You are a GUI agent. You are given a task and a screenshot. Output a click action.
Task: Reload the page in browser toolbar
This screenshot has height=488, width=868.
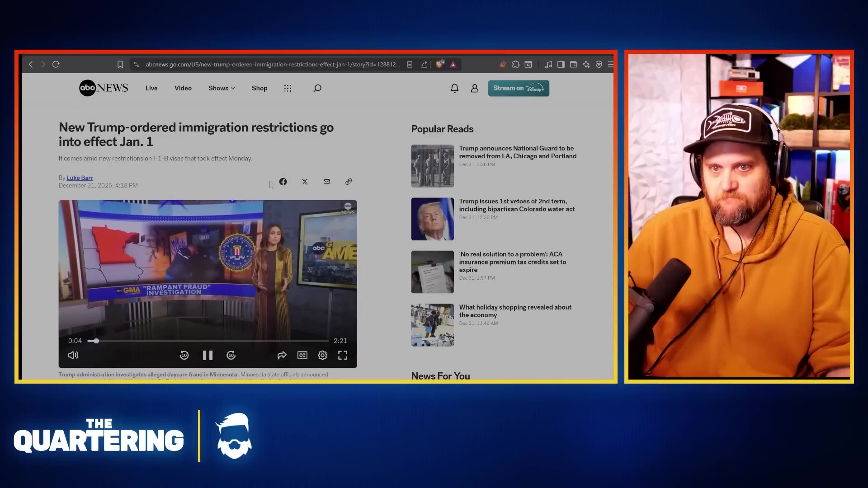56,65
